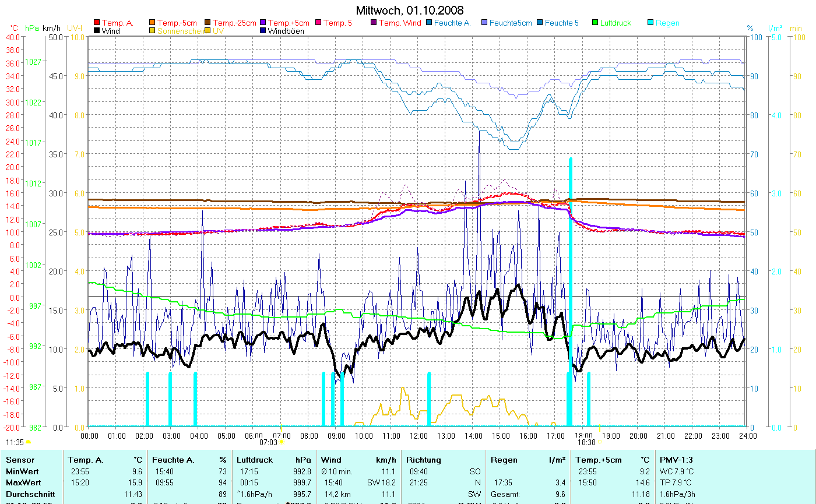Click the black Wind legend square

(x=97, y=31)
